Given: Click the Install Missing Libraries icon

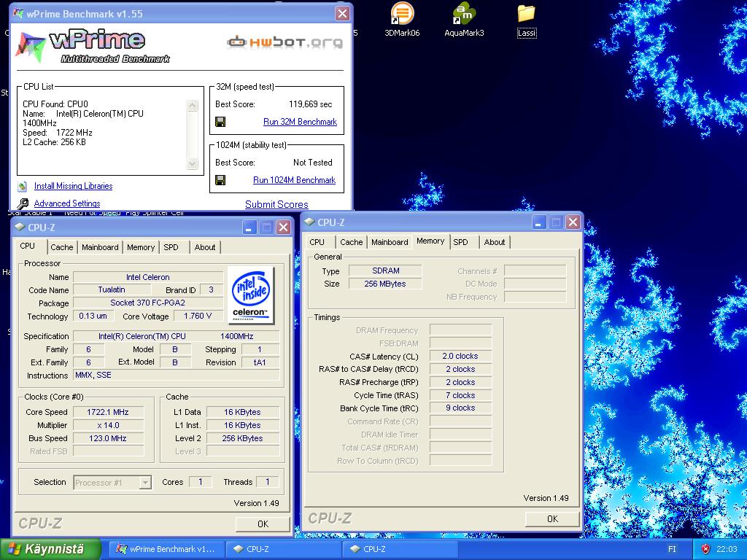Looking at the screenshot, I should [23, 186].
